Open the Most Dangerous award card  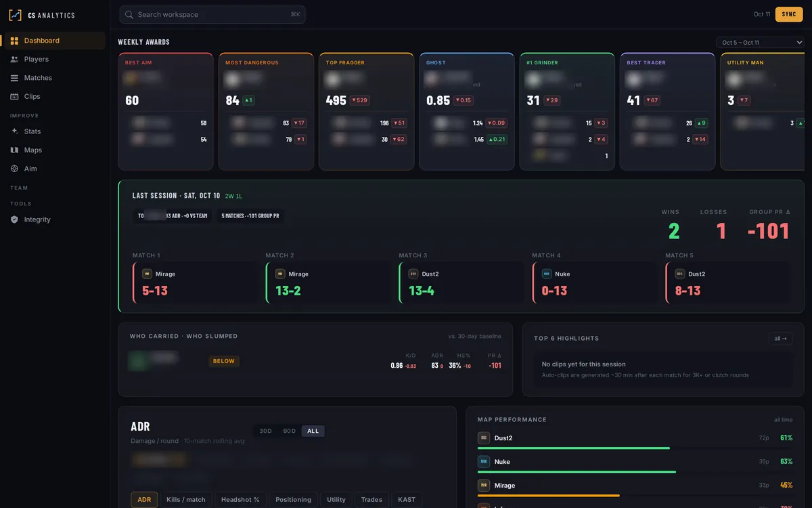266,111
